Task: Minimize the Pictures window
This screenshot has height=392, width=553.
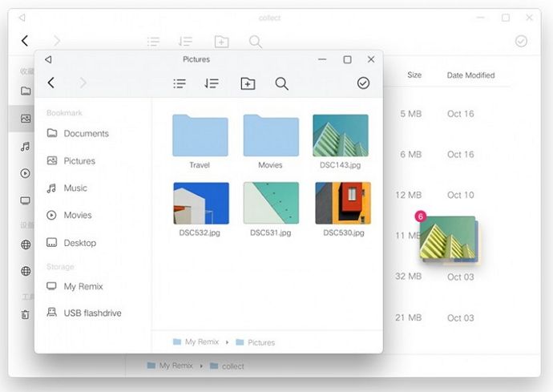Action: pyautogui.click(x=322, y=59)
